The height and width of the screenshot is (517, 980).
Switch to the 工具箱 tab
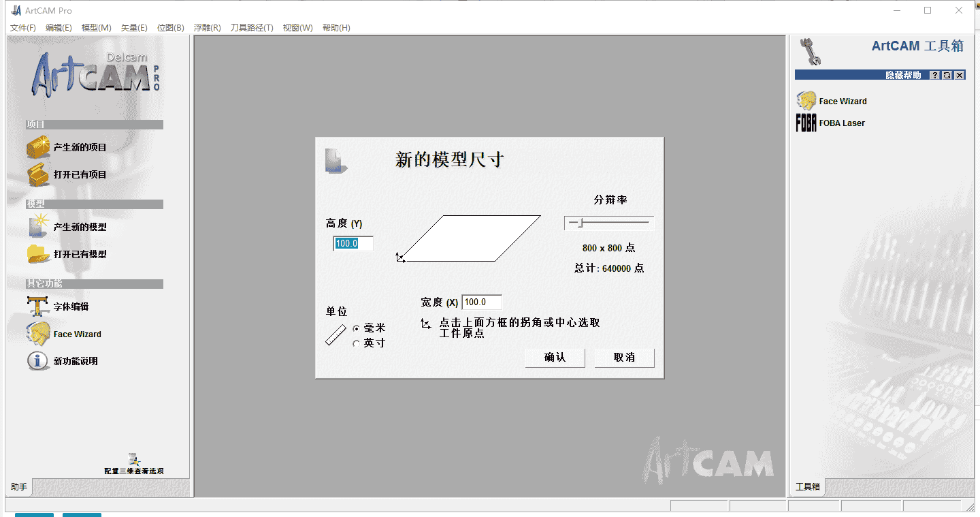click(x=808, y=487)
